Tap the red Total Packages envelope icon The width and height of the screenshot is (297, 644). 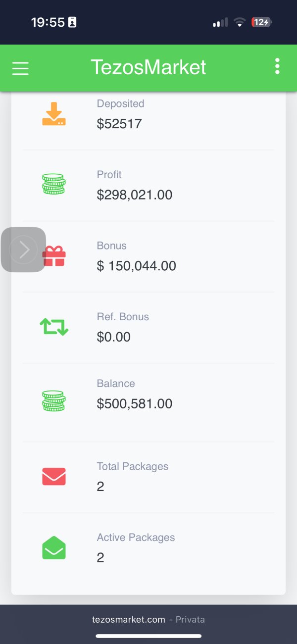point(54,476)
